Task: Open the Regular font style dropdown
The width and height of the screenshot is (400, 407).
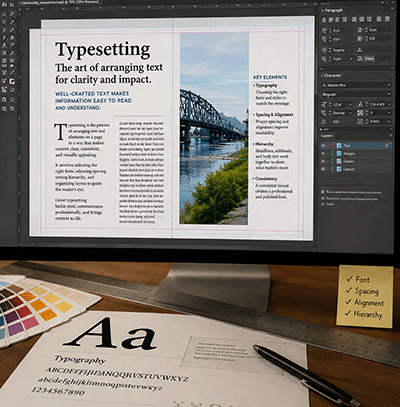Action: [x=356, y=94]
